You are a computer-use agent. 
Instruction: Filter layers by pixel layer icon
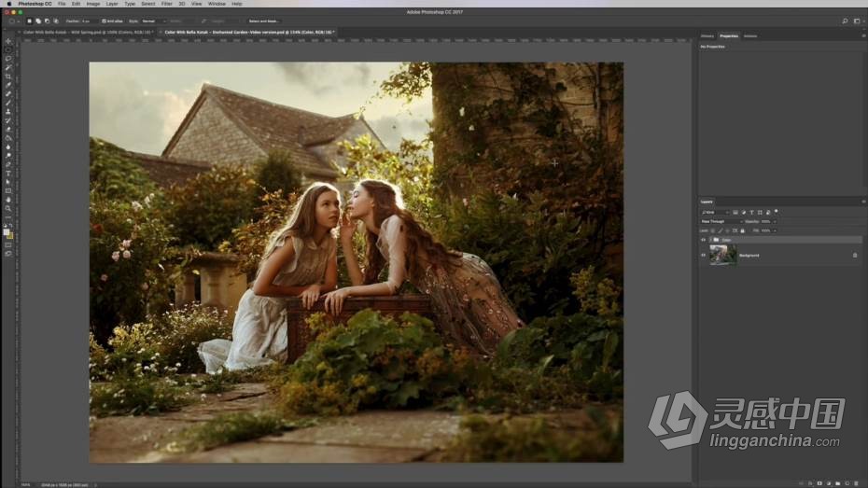point(735,213)
